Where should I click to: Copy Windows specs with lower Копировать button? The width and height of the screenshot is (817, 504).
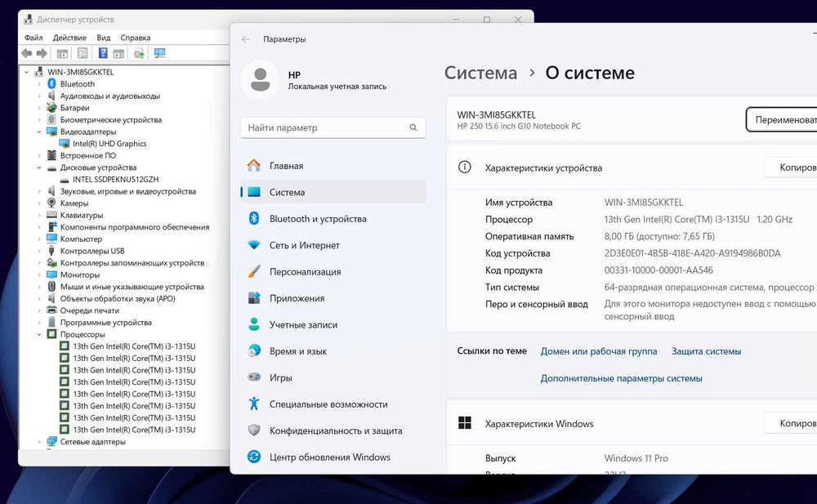point(791,423)
